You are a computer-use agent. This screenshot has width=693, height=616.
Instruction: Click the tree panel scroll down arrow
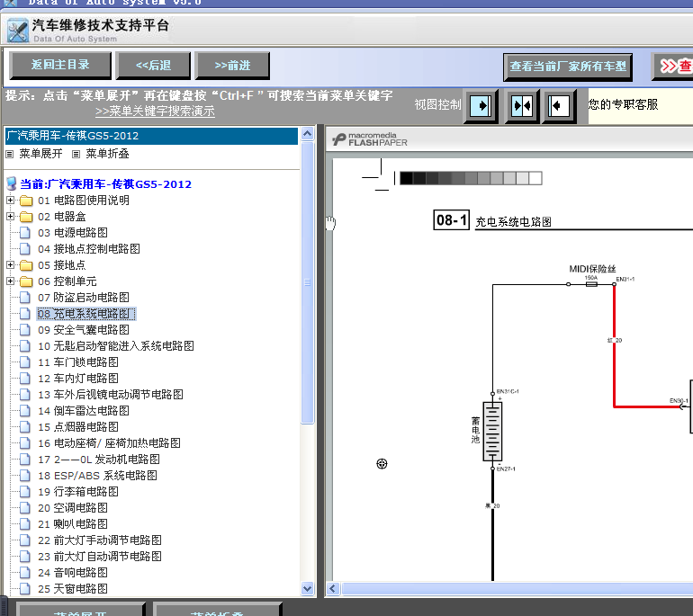(x=308, y=589)
